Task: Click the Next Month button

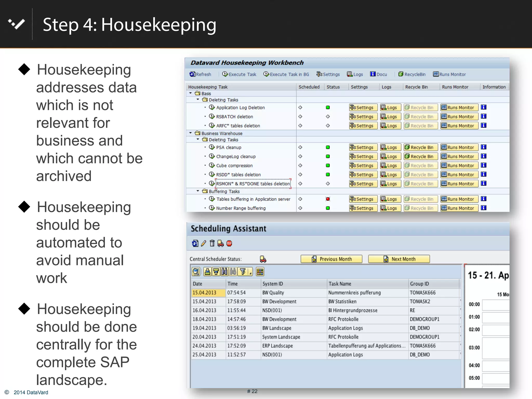Action: (x=399, y=259)
